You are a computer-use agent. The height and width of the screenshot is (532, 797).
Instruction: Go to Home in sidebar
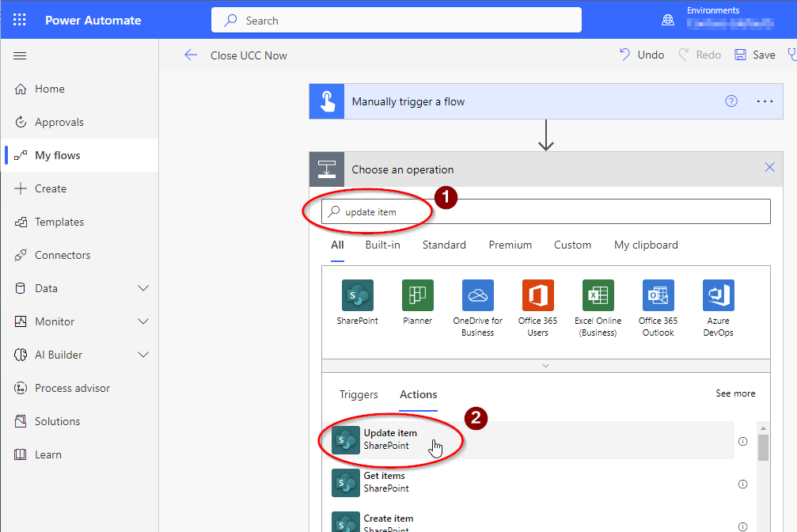click(80, 89)
